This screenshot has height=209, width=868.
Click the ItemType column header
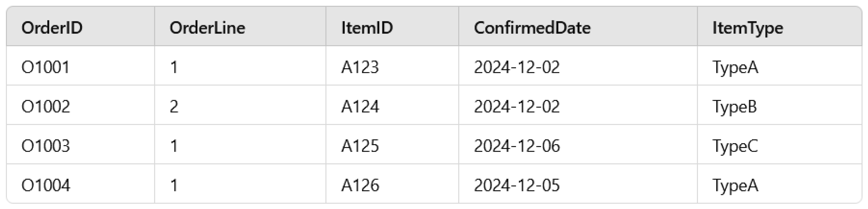click(747, 28)
